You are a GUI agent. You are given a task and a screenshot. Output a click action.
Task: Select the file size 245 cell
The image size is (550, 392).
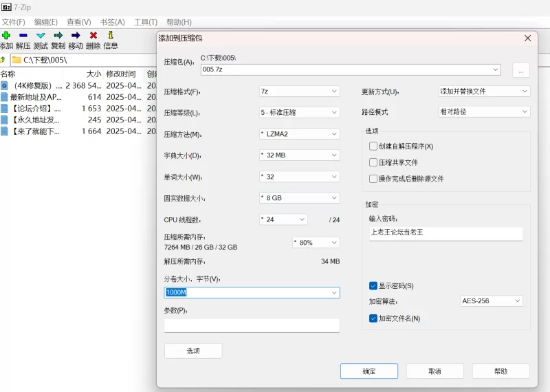pyautogui.click(x=94, y=120)
